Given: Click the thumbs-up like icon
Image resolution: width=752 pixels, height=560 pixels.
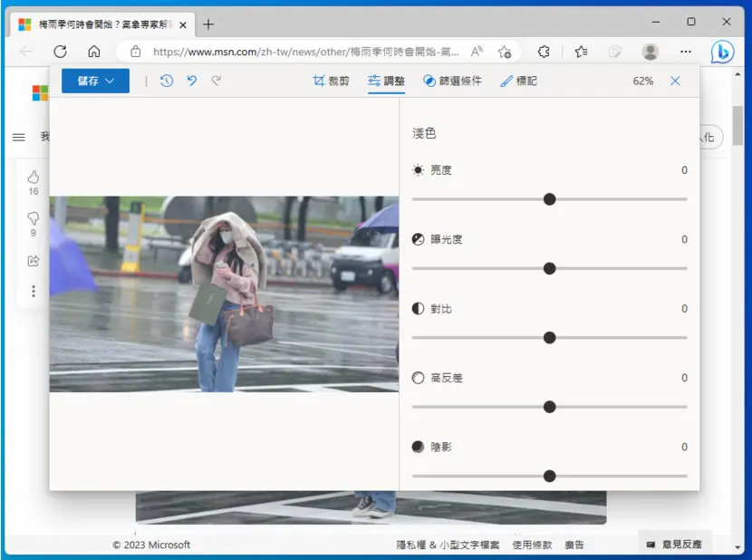Looking at the screenshot, I should pyautogui.click(x=34, y=177).
